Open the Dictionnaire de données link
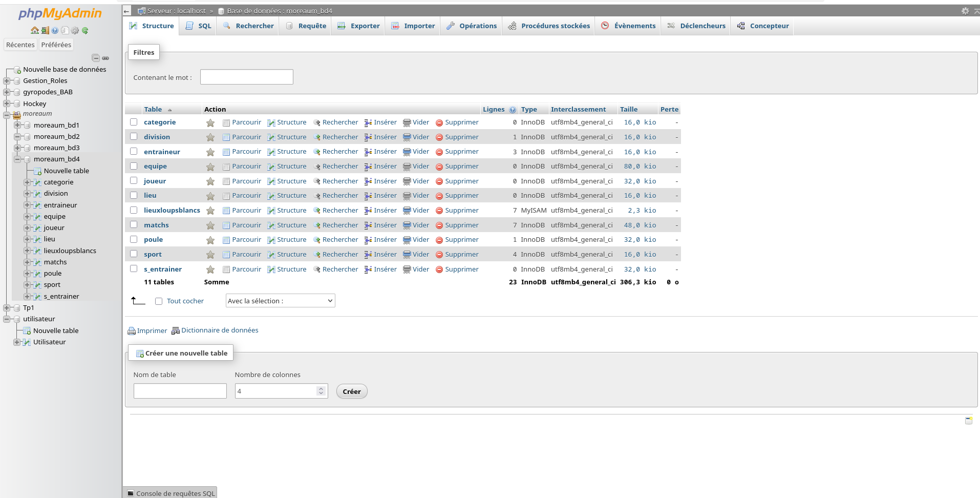This screenshot has width=980, height=498. click(219, 330)
